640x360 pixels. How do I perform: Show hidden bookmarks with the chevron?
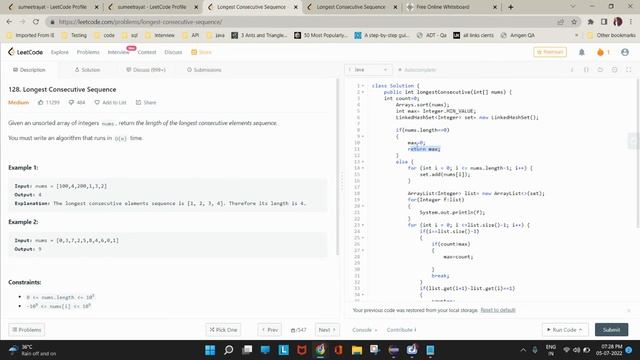pyautogui.click(x=576, y=36)
